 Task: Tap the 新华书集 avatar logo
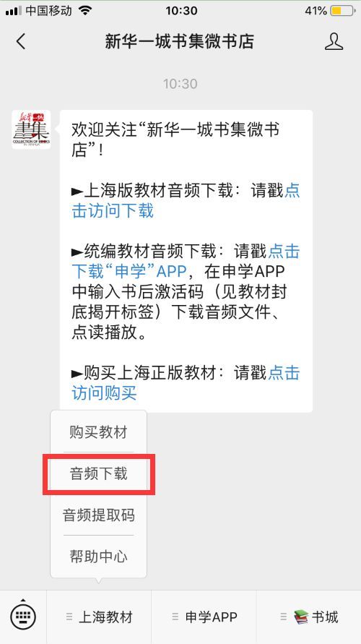[31, 129]
